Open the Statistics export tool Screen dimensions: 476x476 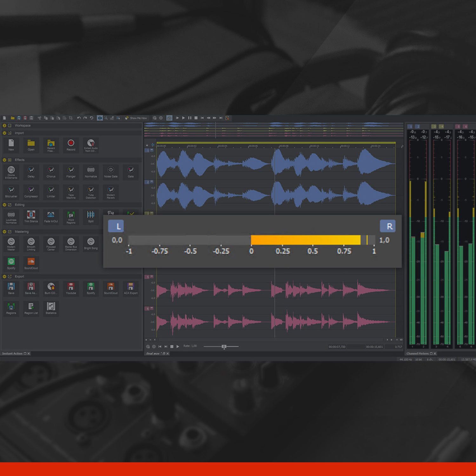[51, 307]
